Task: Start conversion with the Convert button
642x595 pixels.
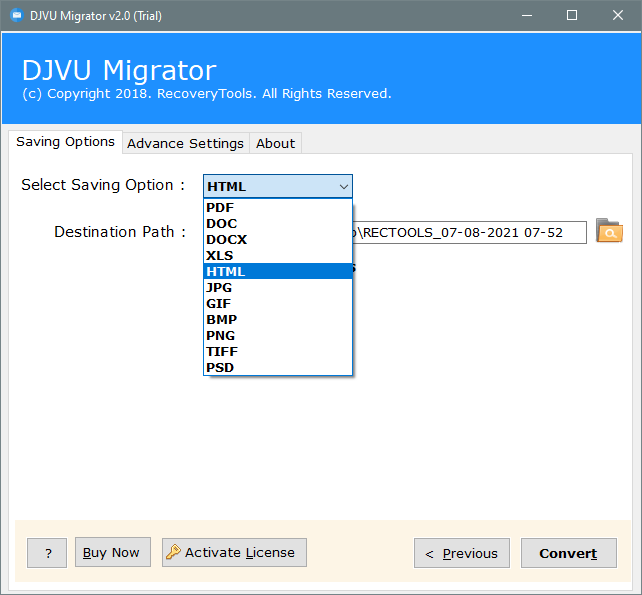Action: click(x=569, y=553)
